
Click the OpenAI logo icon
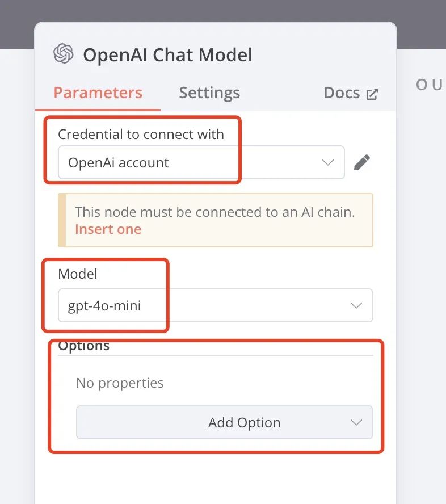(x=64, y=54)
